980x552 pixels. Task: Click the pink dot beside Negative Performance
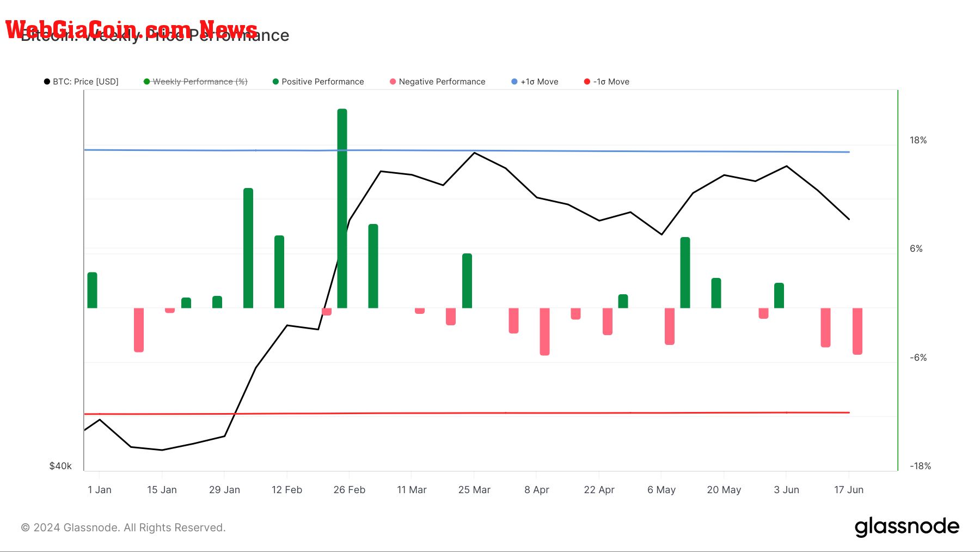pyautogui.click(x=393, y=82)
